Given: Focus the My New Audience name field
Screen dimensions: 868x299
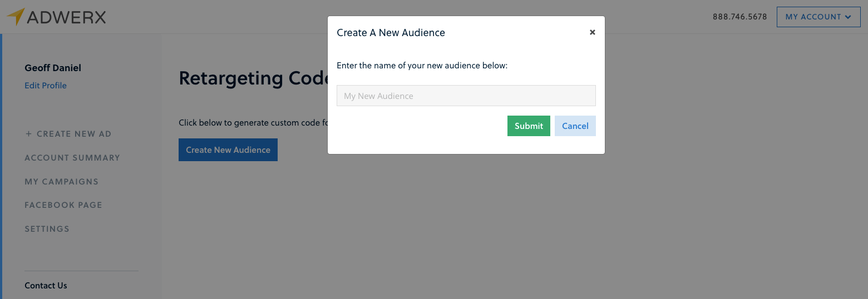Looking at the screenshot, I should (466, 96).
